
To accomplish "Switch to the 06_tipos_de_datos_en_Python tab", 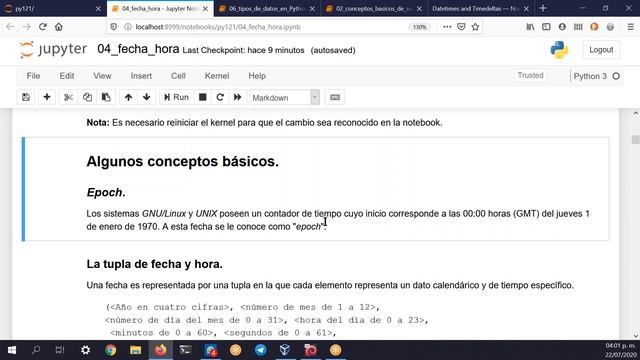I will tap(267, 9).
